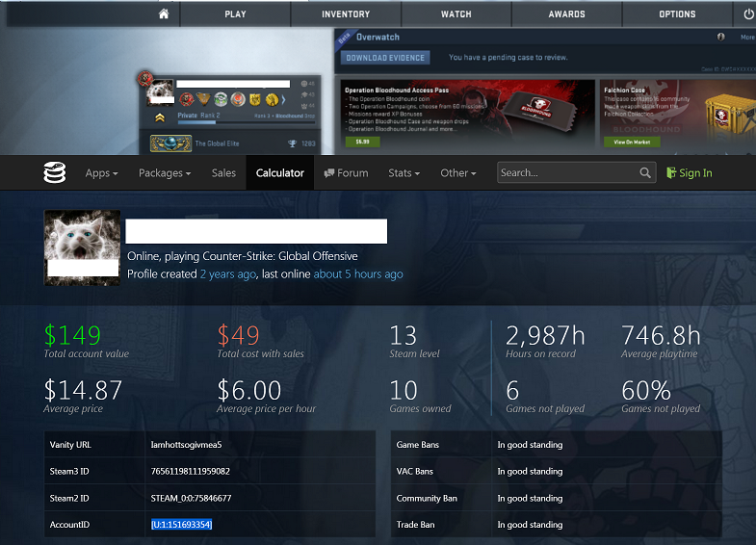Viewport: 756px width, 545px height.
Task: Open the Sales page
Action: point(223,172)
